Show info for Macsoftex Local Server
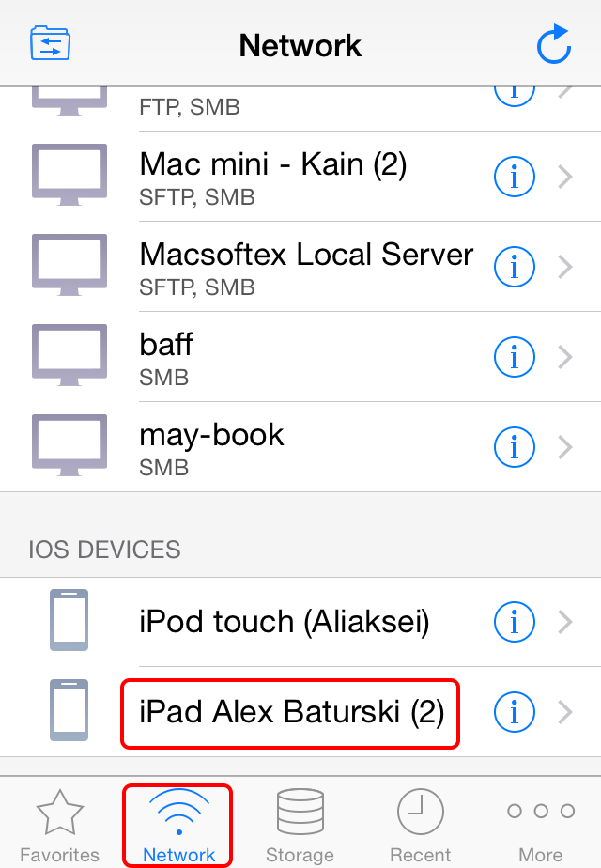 514,267
